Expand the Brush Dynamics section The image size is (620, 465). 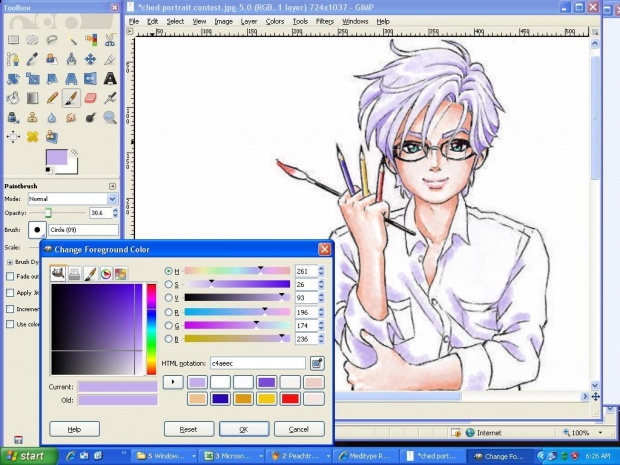pos(10,262)
